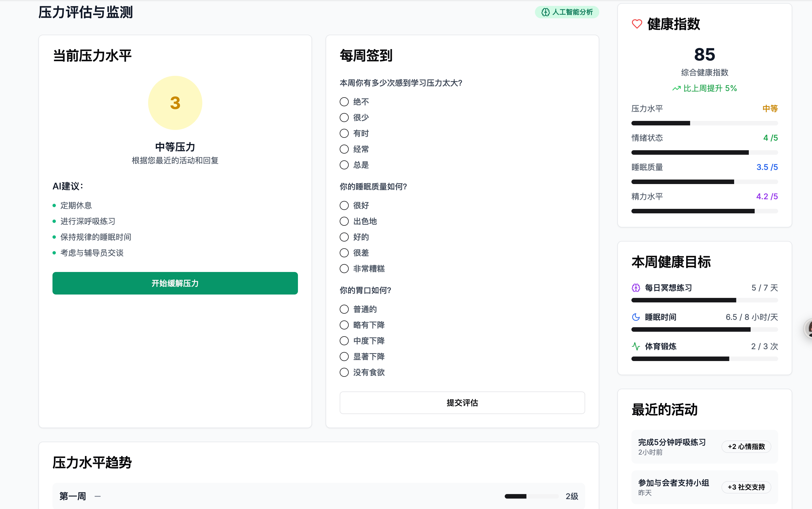Select 经常 radio option
The height and width of the screenshot is (509, 812).
tap(344, 149)
